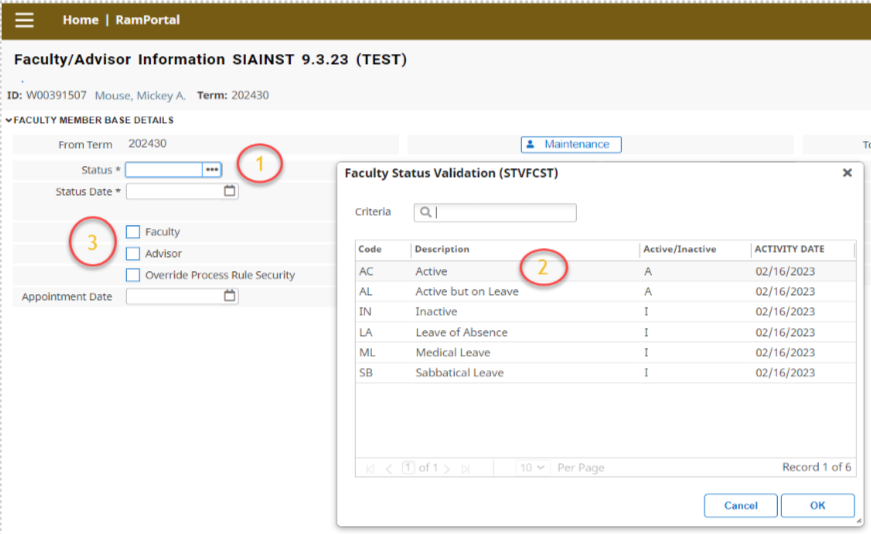Viewport: 871px width, 534px height.
Task: Sort by the Active/Inactive column header
Action: coord(679,249)
